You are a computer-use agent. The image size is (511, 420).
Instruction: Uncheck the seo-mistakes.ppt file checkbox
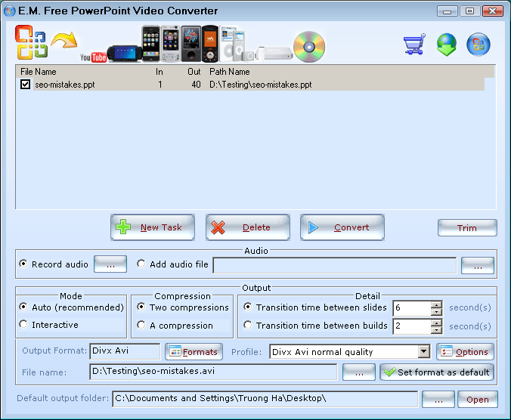[x=25, y=85]
